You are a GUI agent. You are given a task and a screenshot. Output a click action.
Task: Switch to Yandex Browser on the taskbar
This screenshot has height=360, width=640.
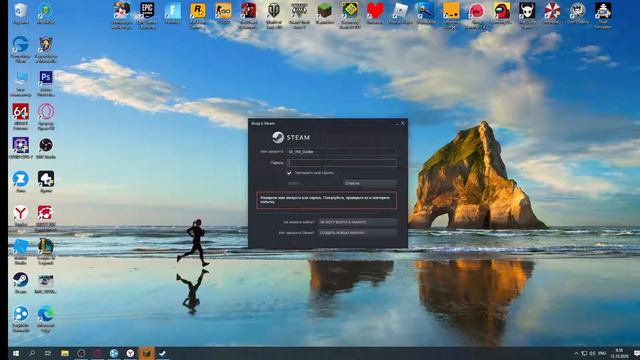click(130, 353)
